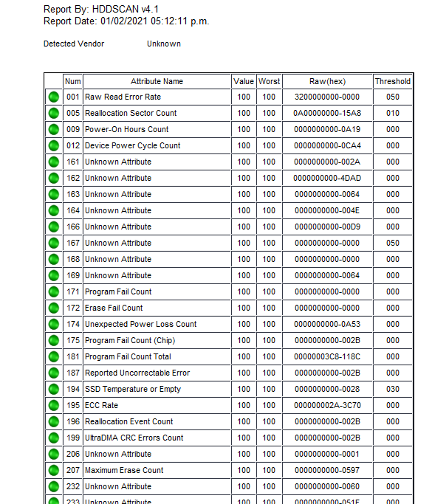This screenshot has width=432, height=504.
Task: Click green status icon for Erase Fail Count
Action: coord(54,308)
